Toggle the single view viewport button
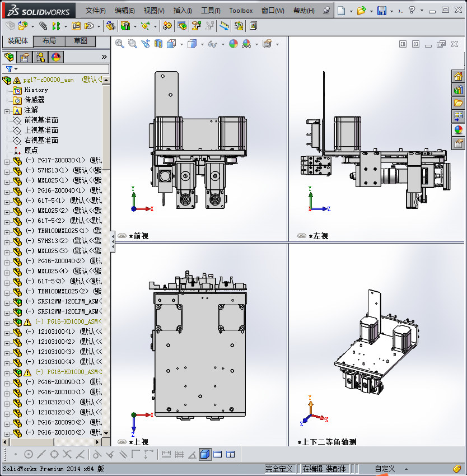 coord(205,454)
